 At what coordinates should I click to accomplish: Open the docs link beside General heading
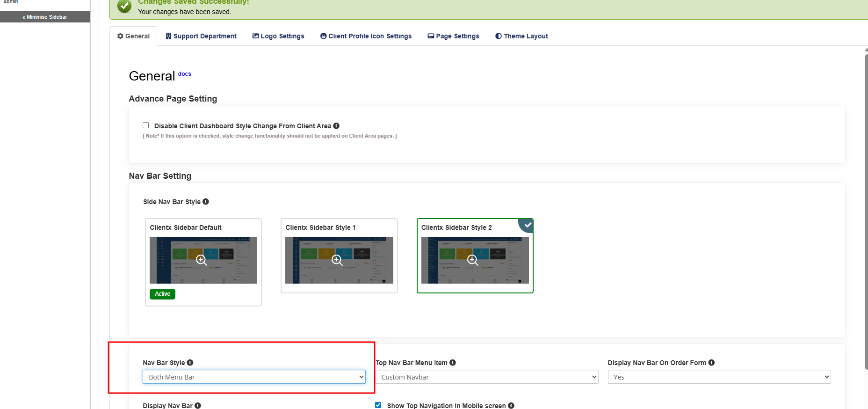pyautogui.click(x=185, y=74)
